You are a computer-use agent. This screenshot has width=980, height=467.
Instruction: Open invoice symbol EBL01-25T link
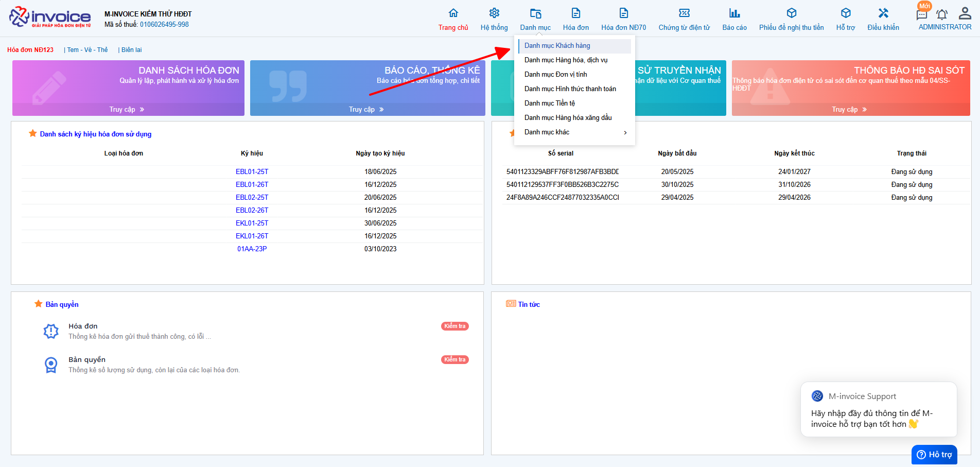pyautogui.click(x=252, y=172)
